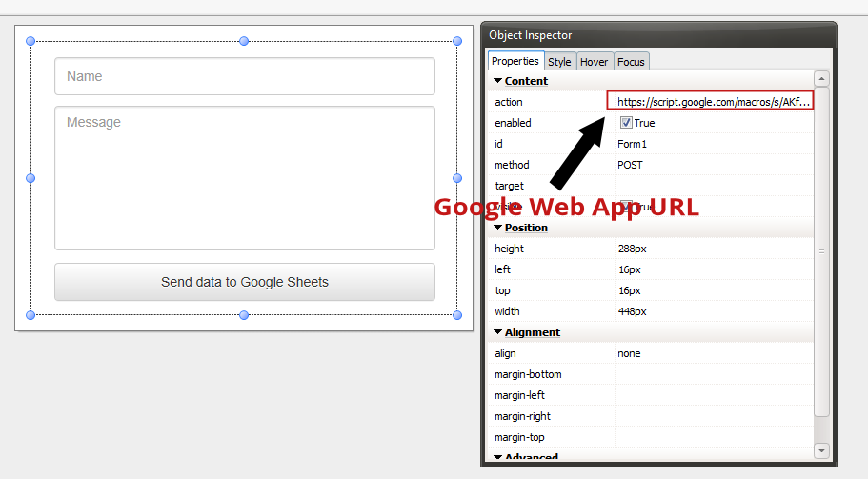Select the action property label

coord(509,102)
